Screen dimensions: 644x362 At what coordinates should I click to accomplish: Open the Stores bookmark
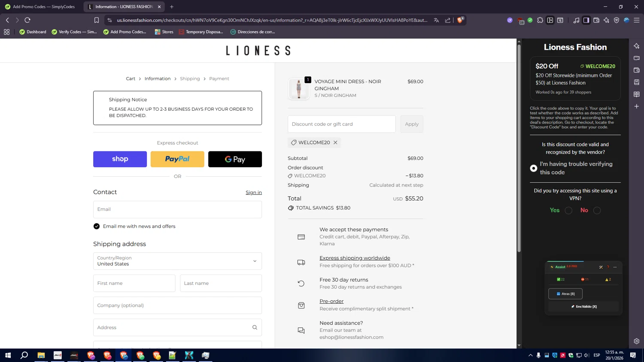coord(164,32)
